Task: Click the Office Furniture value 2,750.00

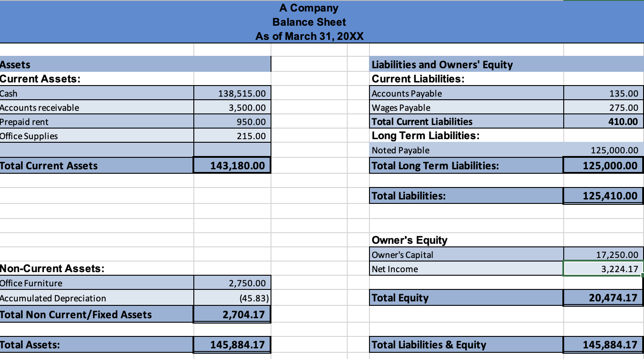Action: click(x=232, y=283)
